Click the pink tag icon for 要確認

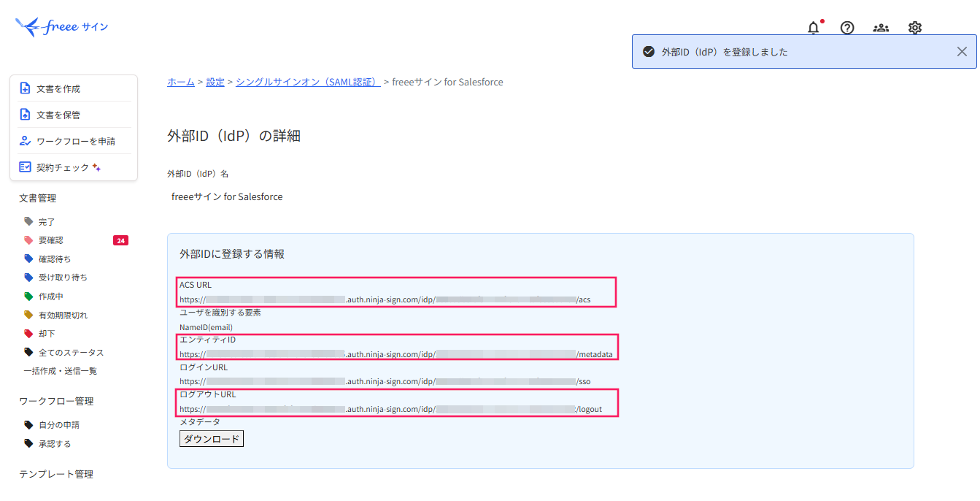(28, 240)
